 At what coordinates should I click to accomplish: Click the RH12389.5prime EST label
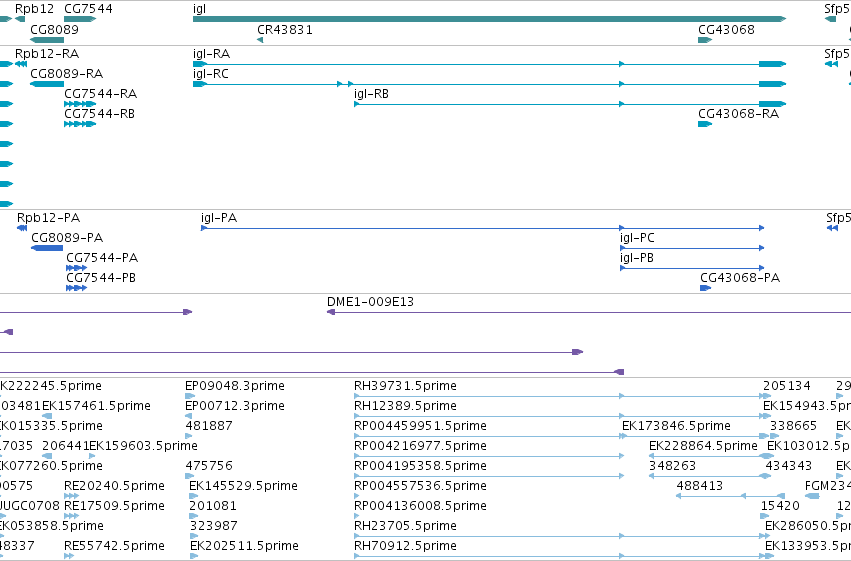(405, 406)
